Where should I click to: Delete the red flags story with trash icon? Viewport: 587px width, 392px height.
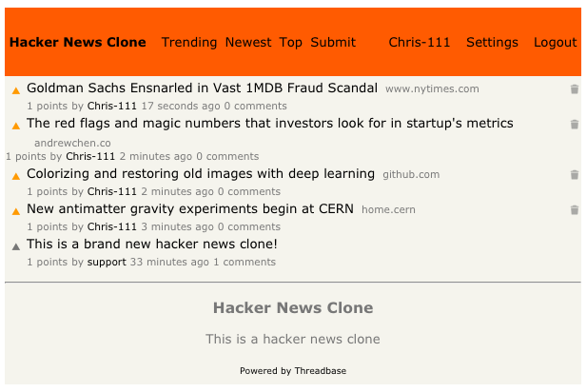pyautogui.click(x=574, y=125)
